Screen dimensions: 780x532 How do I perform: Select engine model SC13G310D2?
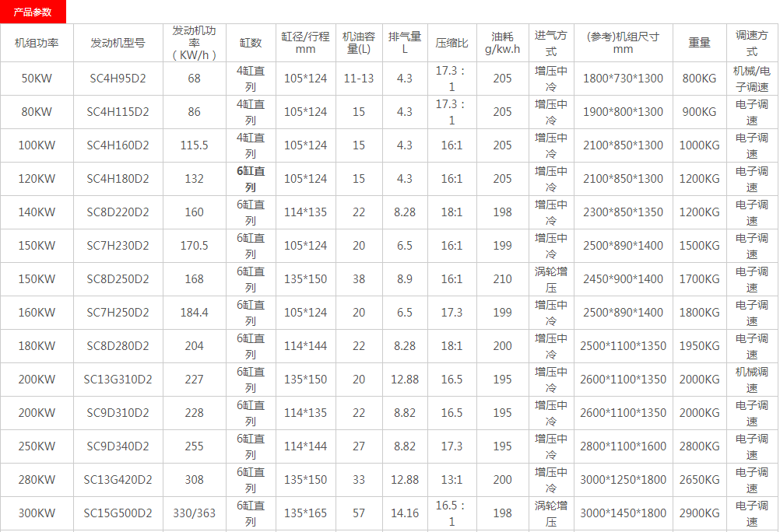[x=118, y=380]
